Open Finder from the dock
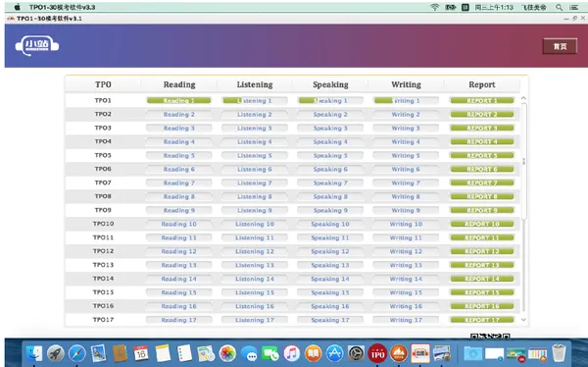Viewport: 588px width, 367px height. [34, 353]
